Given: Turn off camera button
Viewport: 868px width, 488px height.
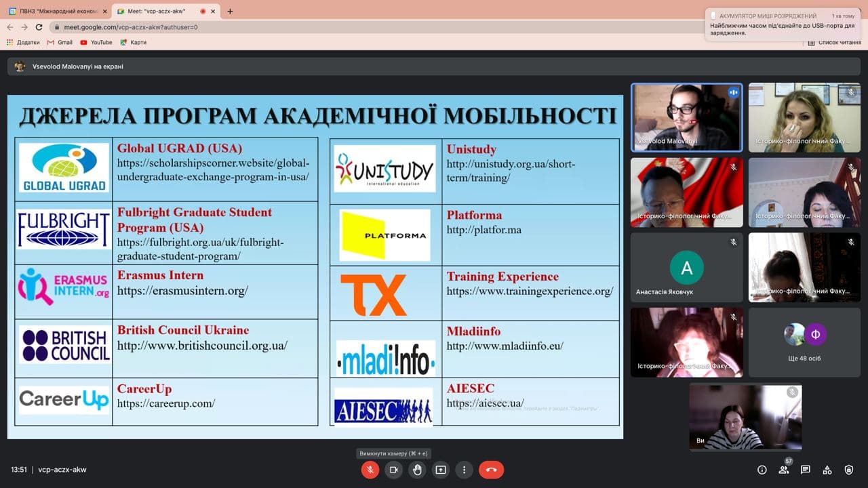Looking at the screenshot, I should click(x=394, y=470).
